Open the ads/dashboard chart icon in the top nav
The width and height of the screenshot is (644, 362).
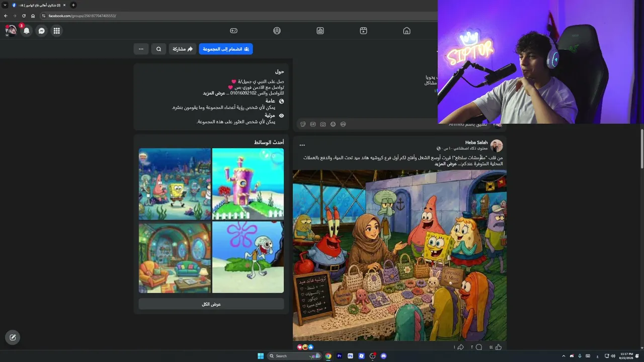(320, 31)
